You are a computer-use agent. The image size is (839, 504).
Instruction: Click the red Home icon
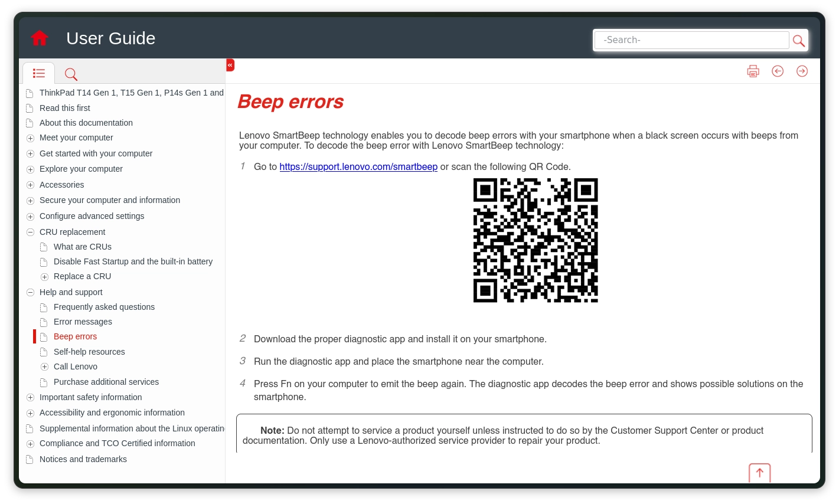[40, 38]
